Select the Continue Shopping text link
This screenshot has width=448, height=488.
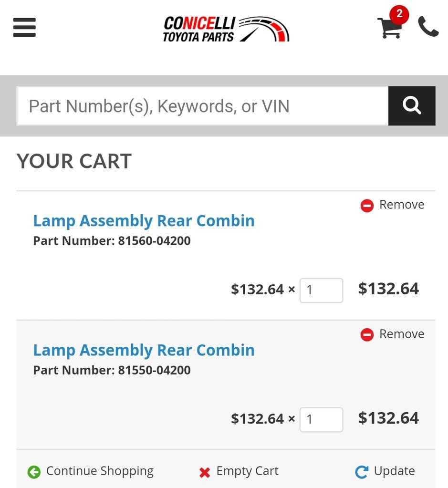[100, 471]
